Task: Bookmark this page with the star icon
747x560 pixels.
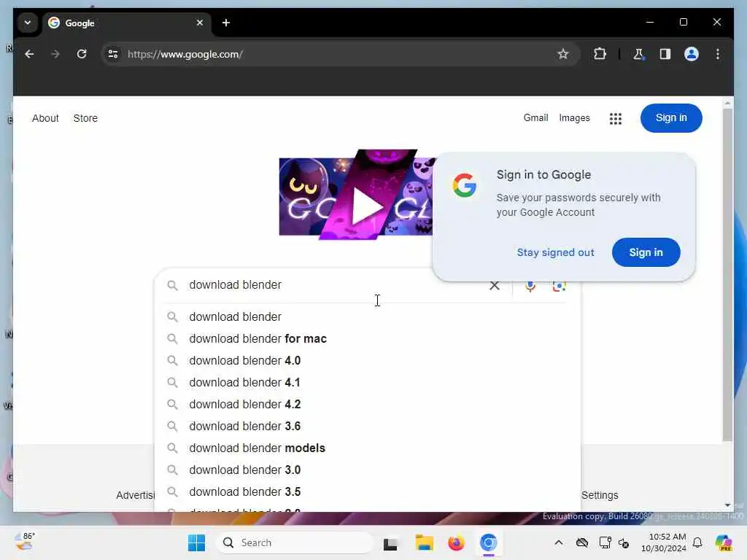Action: click(562, 54)
